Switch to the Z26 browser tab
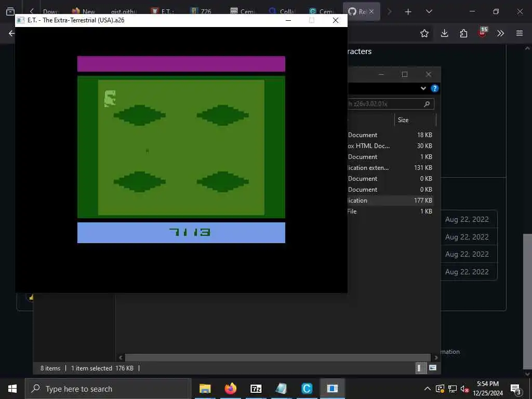This screenshot has width=532, height=399. click(x=201, y=11)
